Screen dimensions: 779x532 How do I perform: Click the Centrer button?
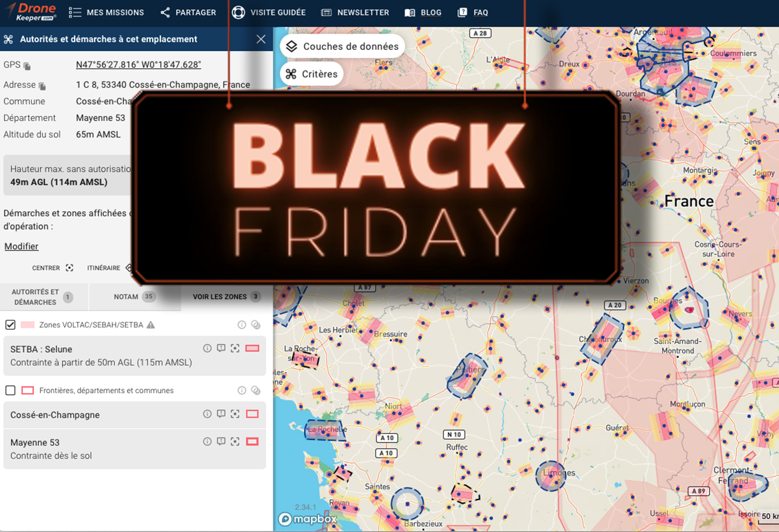coord(53,268)
